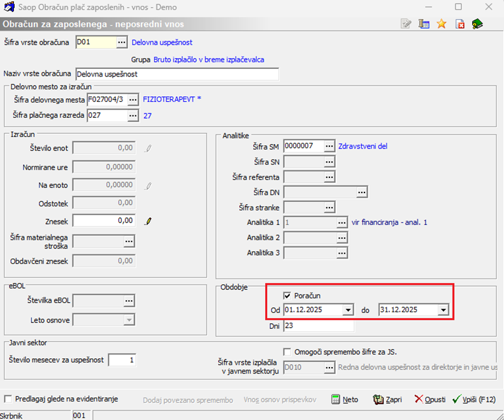Open lookup for Šifra plačnega razreda
Viewport: 504px width, 420px height.
[133, 115]
